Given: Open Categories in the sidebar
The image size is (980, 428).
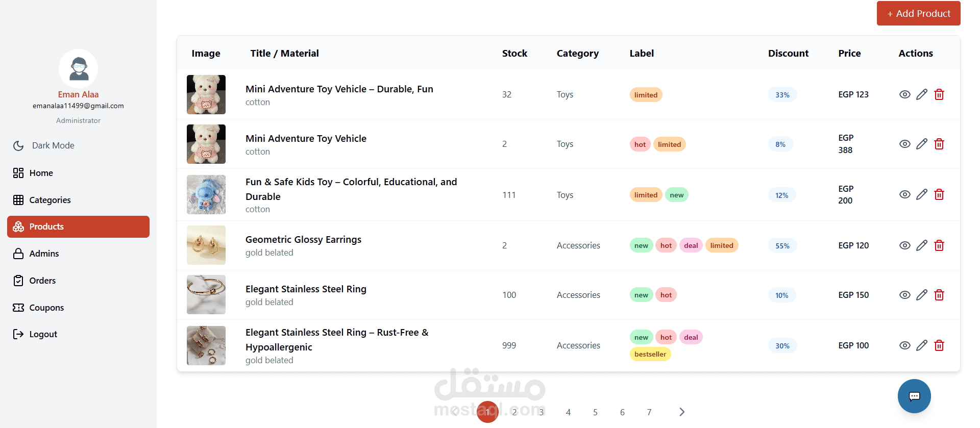Looking at the screenshot, I should 78,200.
